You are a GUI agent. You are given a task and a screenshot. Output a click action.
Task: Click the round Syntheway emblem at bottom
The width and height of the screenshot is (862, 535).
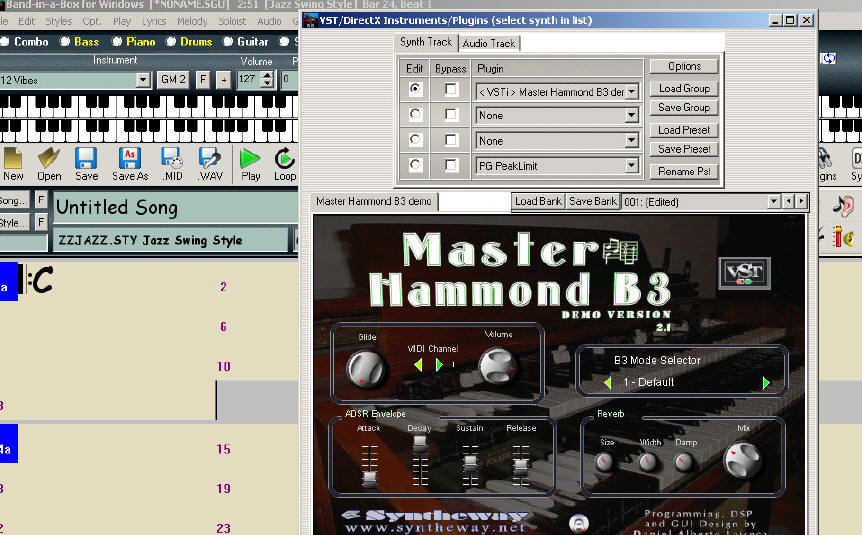(579, 523)
